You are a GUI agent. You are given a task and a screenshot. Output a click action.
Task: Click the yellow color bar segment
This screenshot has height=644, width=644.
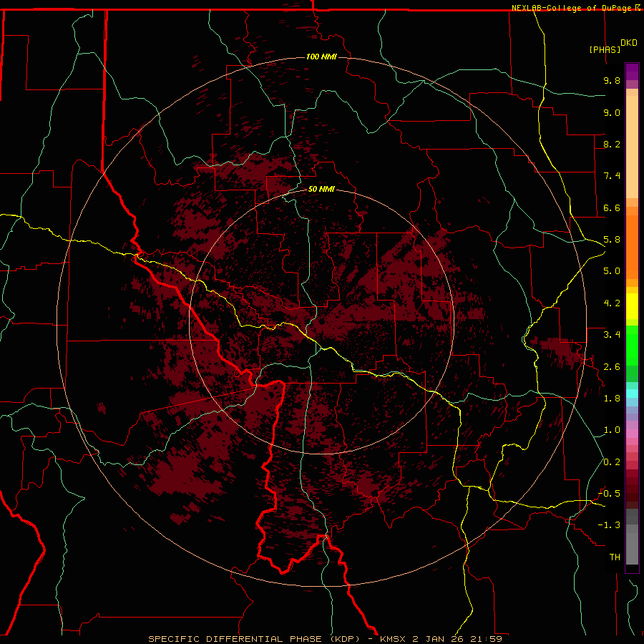pyautogui.click(x=632, y=306)
